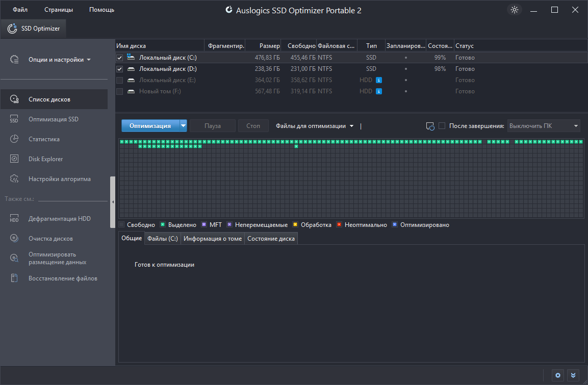
Task: Click the Свободно legend color swatch
Action: (121, 224)
